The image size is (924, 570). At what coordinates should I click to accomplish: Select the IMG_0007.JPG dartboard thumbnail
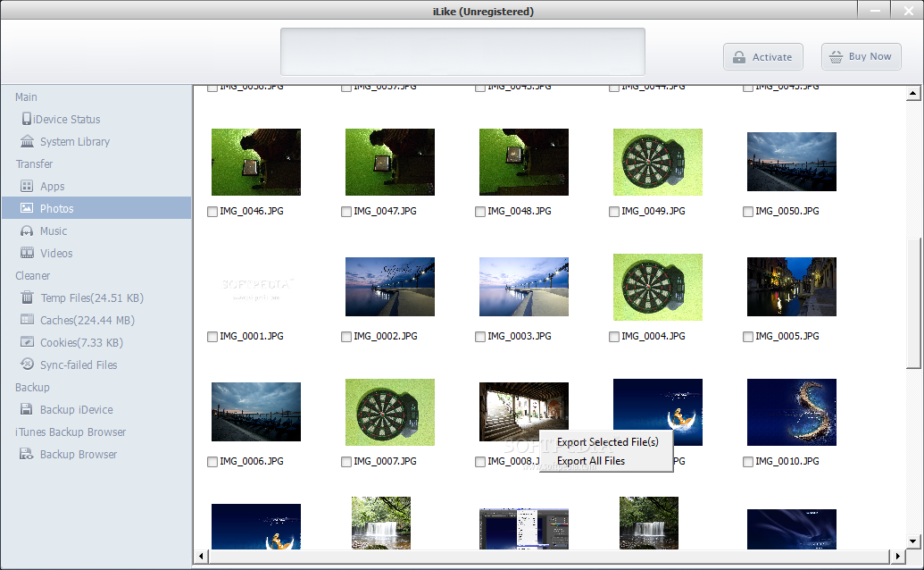click(x=390, y=412)
